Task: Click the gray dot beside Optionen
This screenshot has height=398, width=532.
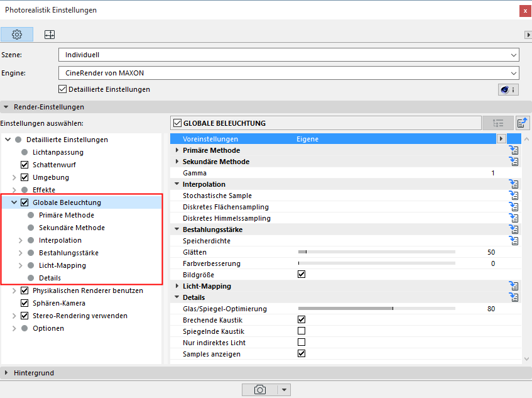Action: [x=24, y=328]
